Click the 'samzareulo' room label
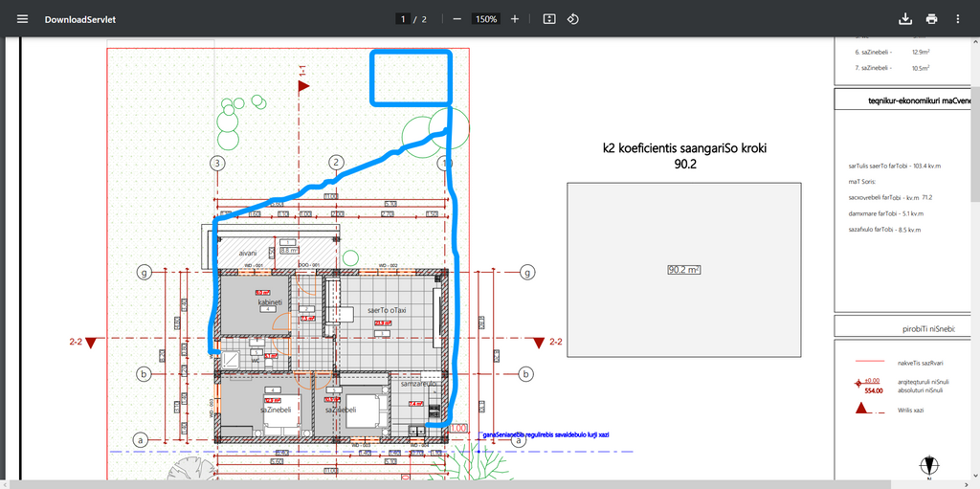The height and width of the screenshot is (489, 980). [x=417, y=384]
